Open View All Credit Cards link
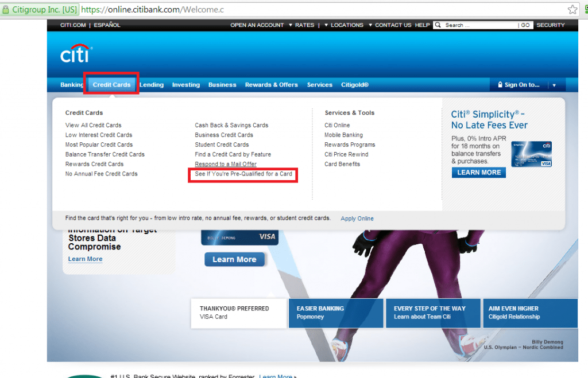This screenshot has height=378, width=588. 93,125
